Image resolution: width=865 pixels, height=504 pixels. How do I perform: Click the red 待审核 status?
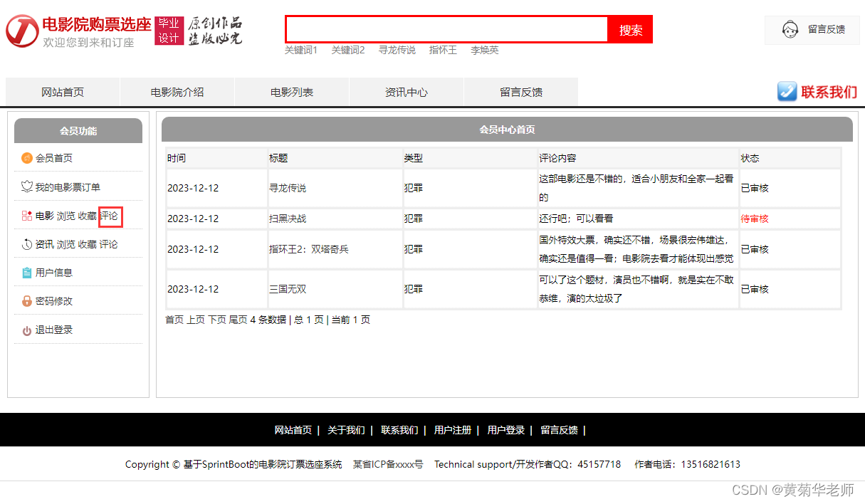pos(755,219)
